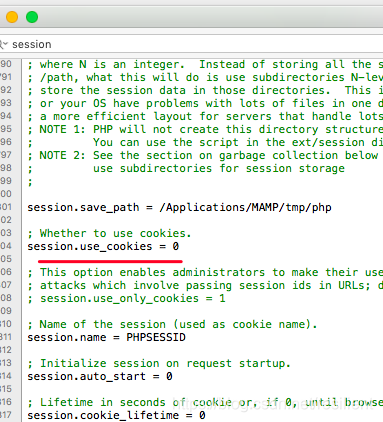Click the line "session.save_path = /Applications/MAMP/tmp/php"
383x422 pixels.
point(179,207)
